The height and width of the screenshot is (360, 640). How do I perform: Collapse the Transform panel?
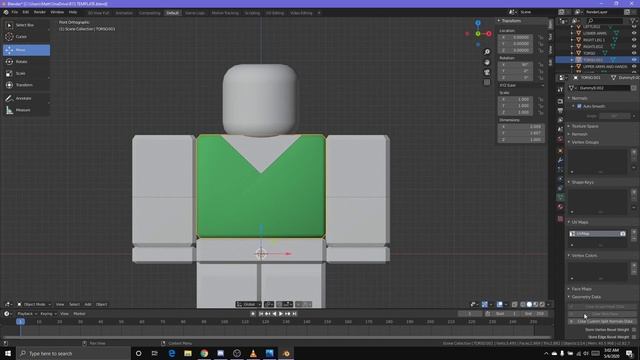click(x=511, y=20)
